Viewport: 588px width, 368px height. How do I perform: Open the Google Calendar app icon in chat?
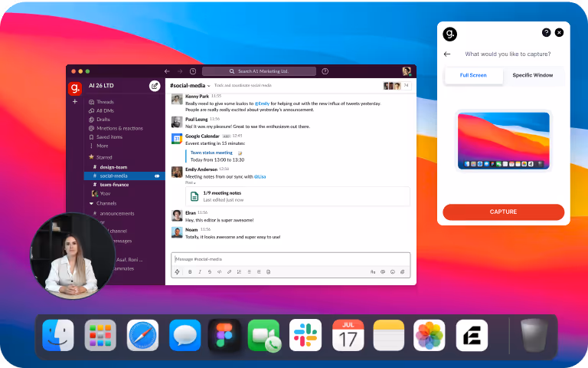[177, 139]
